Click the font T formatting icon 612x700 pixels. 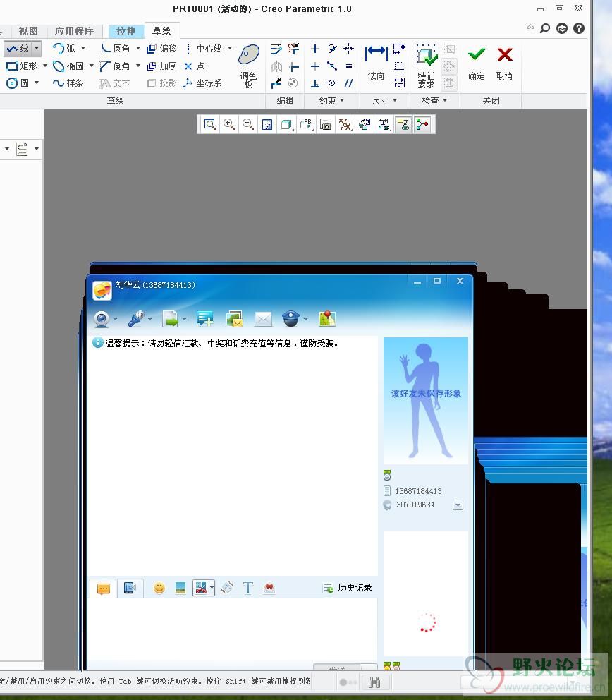(248, 588)
